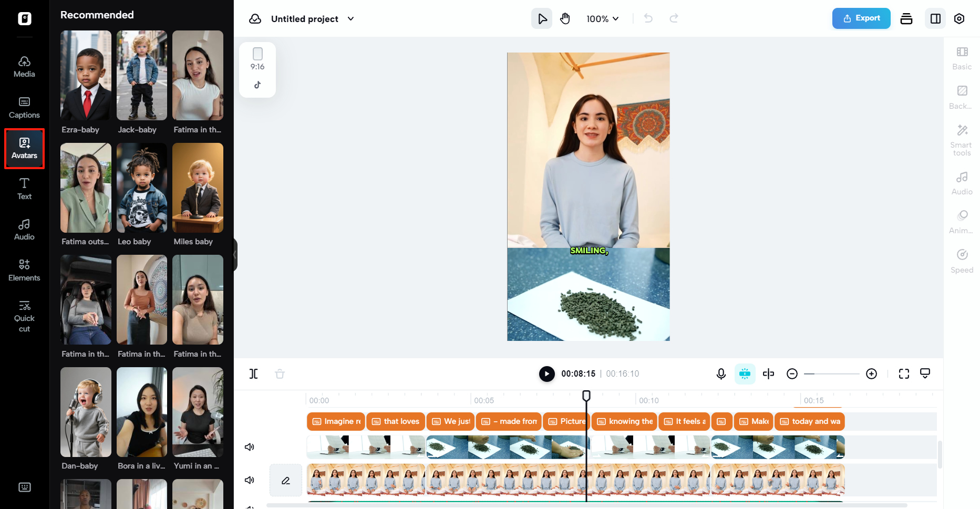Open the Smart tools tab

point(962,140)
